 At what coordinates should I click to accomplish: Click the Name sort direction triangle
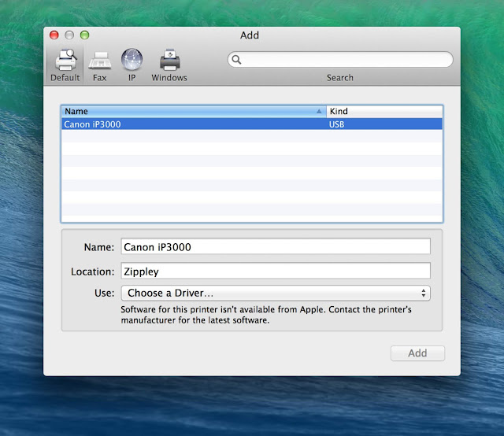pyautogui.click(x=319, y=111)
